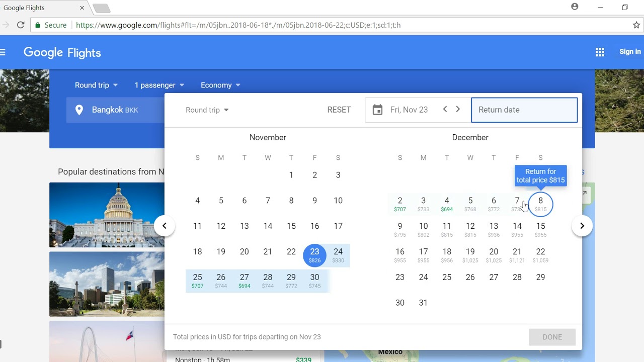This screenshot has height=362, width=644.
Task: Select December 25 in calendar
Action: click(447, 277)
